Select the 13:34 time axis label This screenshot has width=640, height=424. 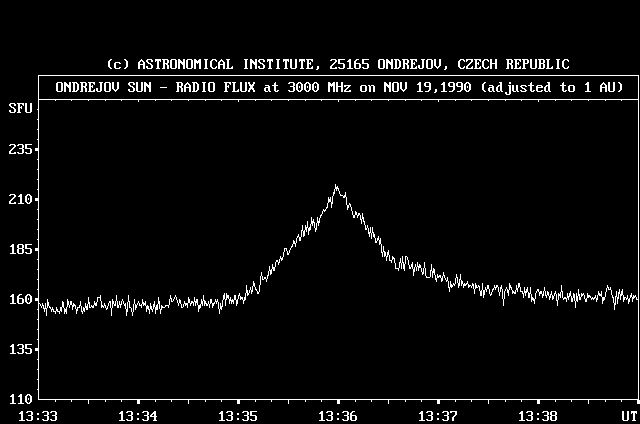pos(137,414)
